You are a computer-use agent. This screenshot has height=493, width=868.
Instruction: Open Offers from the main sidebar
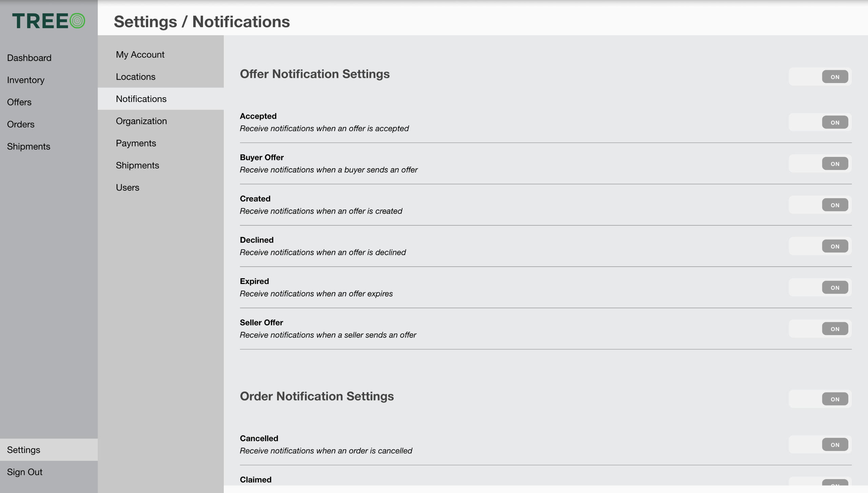pyautogui.click(x=19, y=102)
